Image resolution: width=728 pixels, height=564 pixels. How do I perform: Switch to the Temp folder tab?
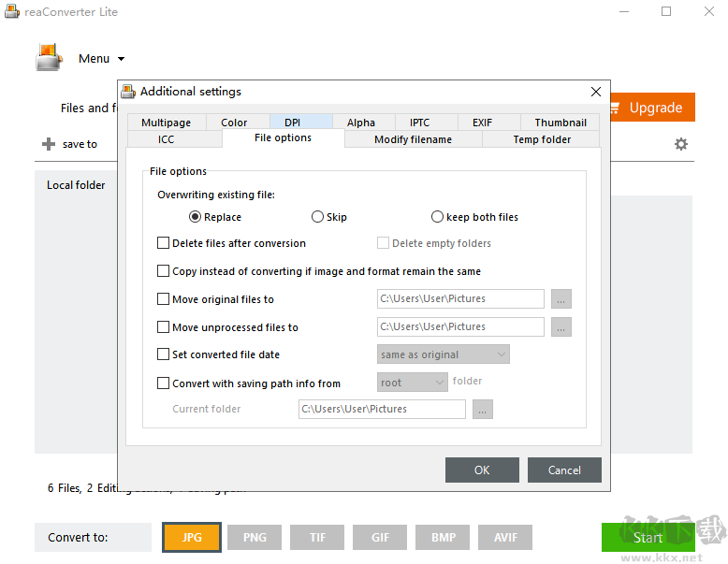(542, 139)
